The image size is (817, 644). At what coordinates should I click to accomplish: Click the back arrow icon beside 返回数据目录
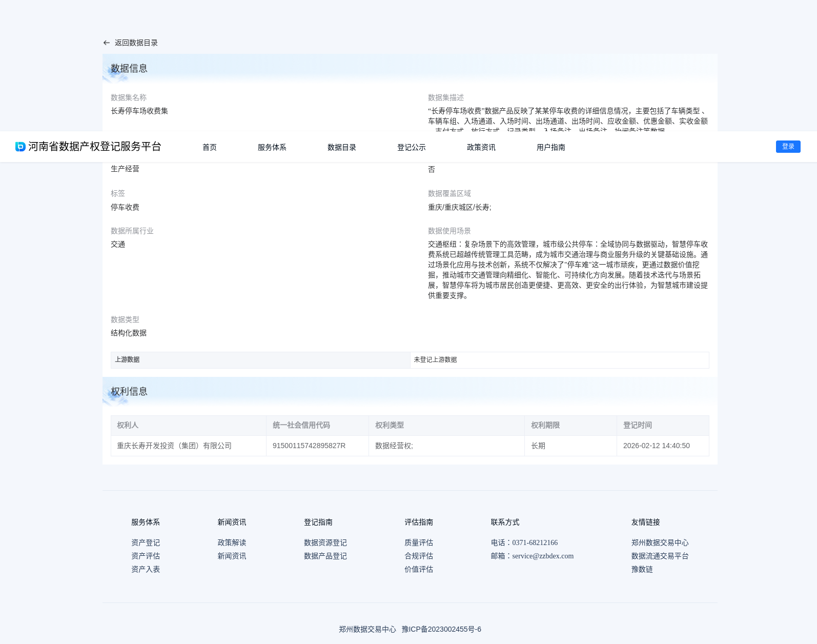107,43
